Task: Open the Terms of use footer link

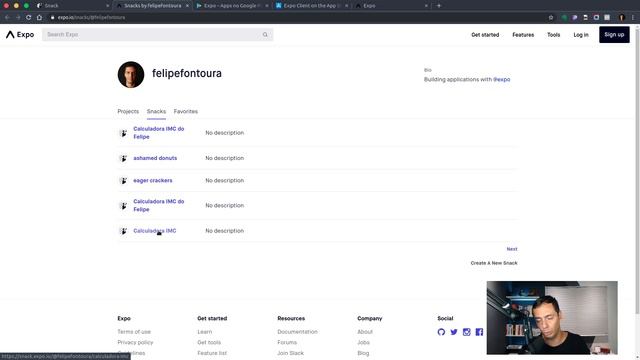Action: [134, 332]
